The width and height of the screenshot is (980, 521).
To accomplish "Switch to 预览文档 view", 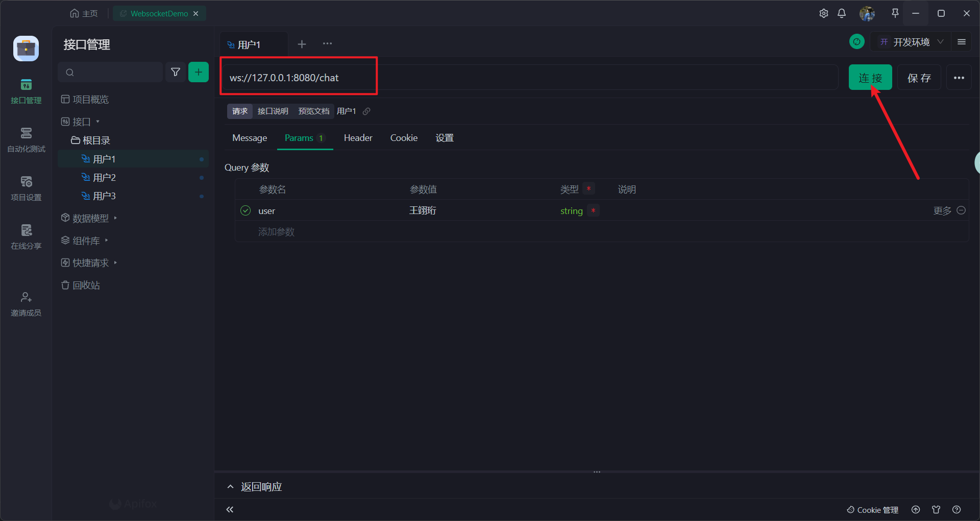I will (x=313, y=111).
